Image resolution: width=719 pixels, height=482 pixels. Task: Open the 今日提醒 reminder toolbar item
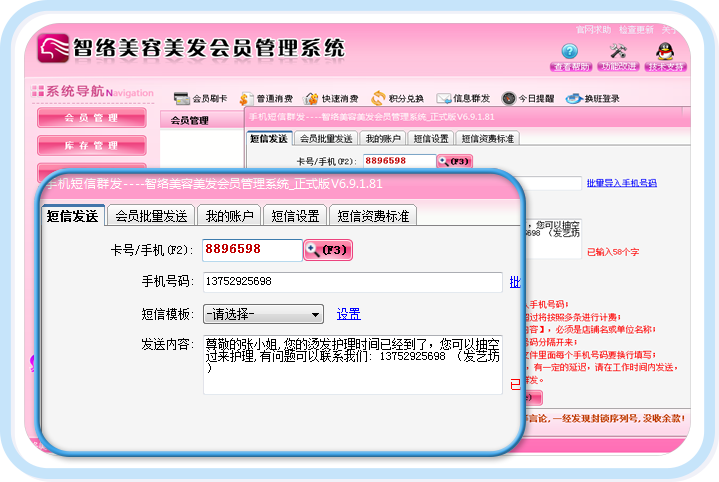coord(528,99)
